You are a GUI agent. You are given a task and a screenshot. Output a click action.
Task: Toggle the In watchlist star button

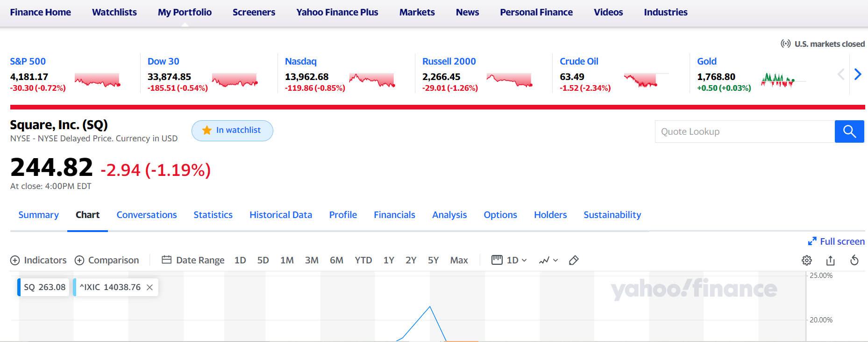click(232, 131)
